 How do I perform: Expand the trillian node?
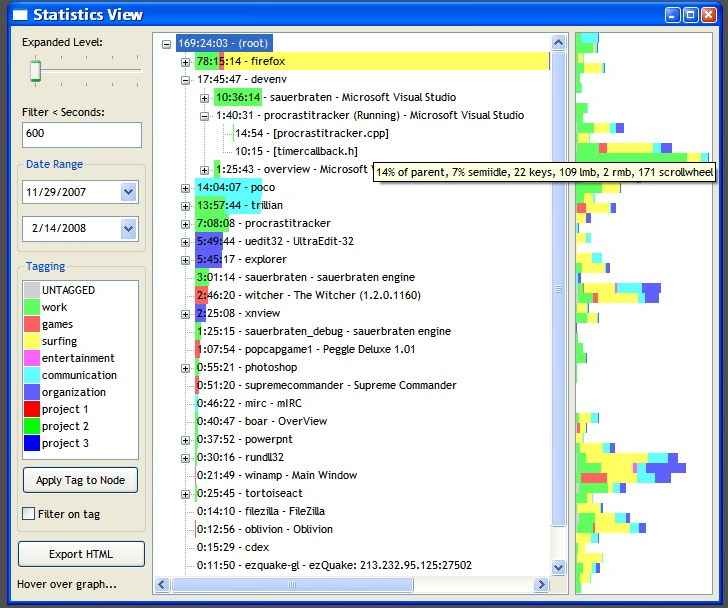point(185,206)
